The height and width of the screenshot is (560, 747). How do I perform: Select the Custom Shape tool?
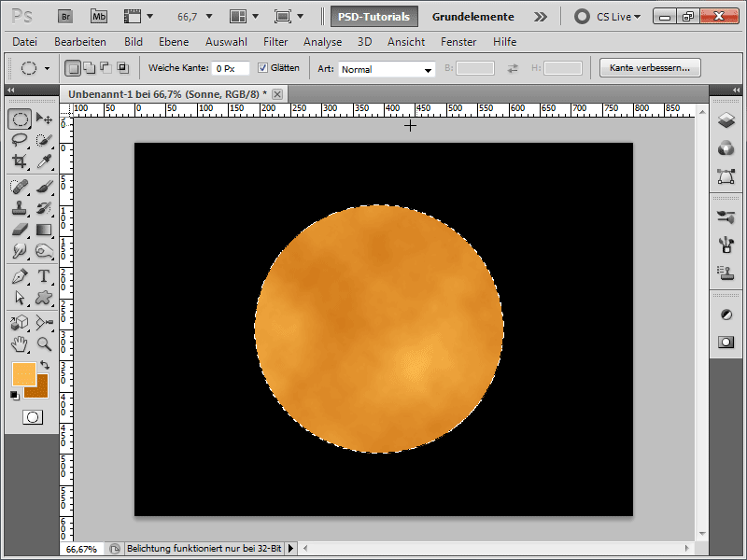[44, 298]
